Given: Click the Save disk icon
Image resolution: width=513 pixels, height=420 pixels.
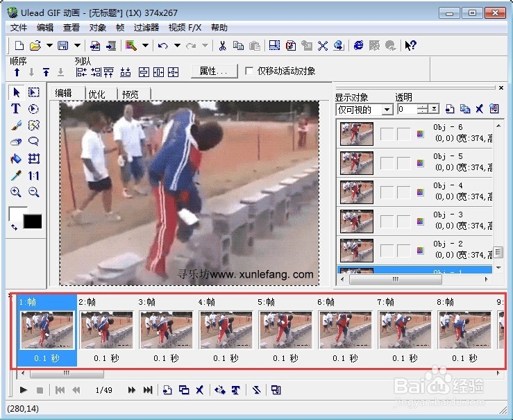Looking at the screenshot, I should [62, 45].
